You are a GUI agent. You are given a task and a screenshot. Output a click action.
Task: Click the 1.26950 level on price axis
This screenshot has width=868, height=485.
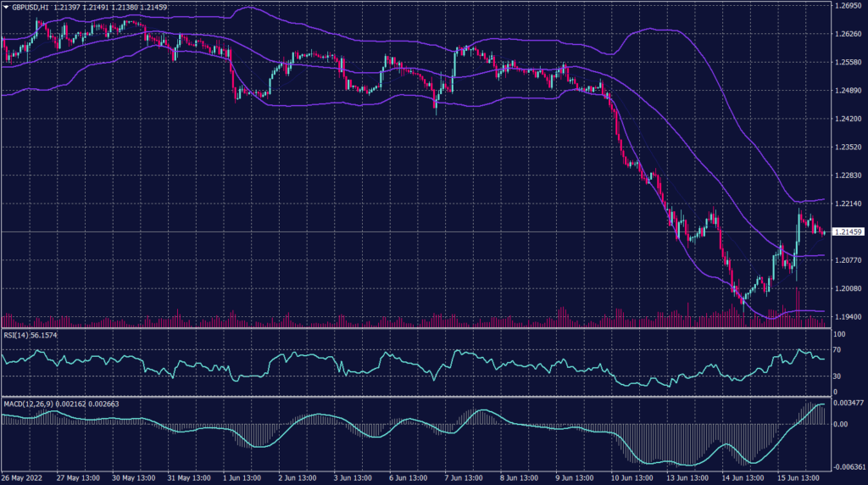pos(849,6)
